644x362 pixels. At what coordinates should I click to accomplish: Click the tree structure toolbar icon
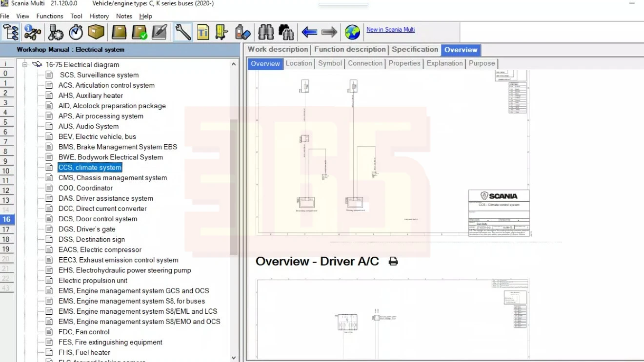(x=11, y=33)
